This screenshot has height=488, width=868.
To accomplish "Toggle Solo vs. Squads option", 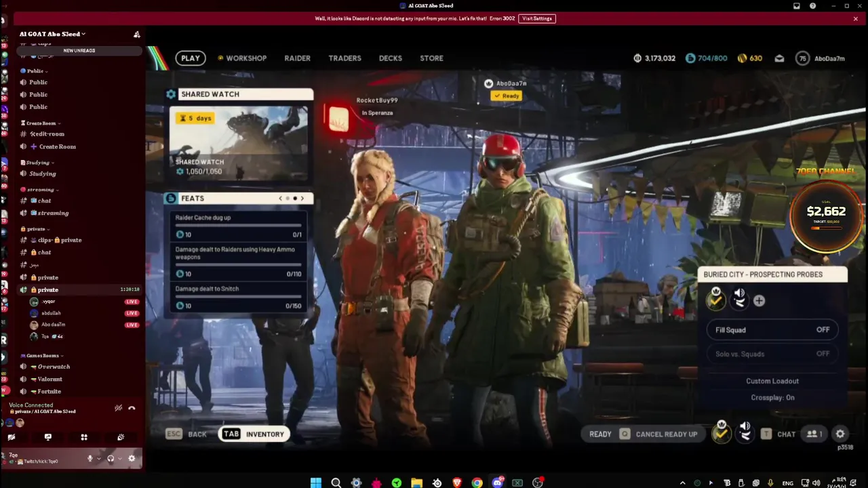I will point(772,354).
